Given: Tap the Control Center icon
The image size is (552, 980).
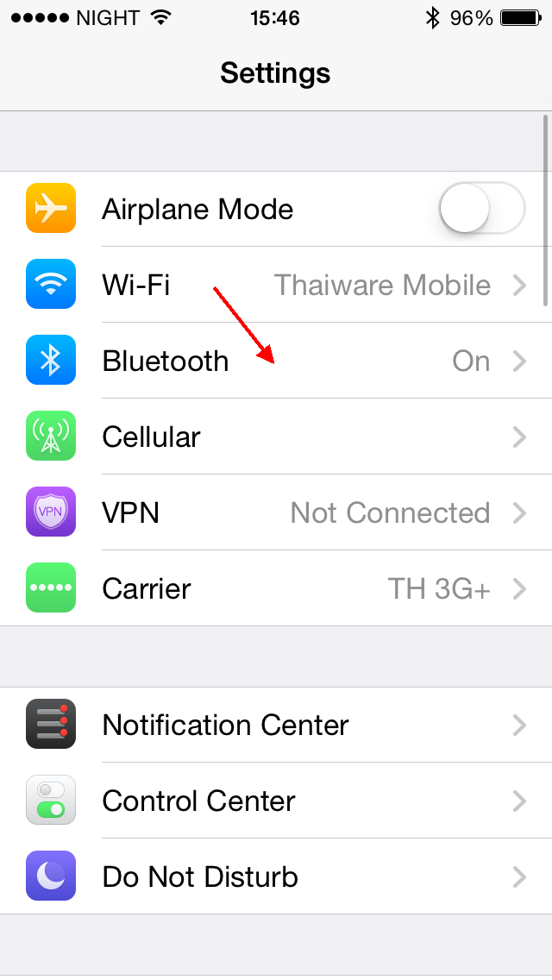Looking at the screenshot, I should pos(51,800).
